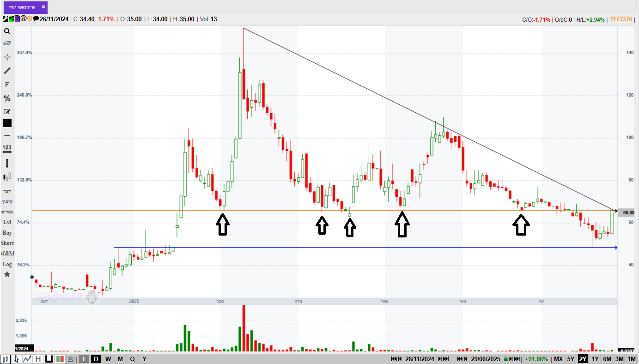
Task: Open the candlestick settings tool in sidebar
Action: 7,176
